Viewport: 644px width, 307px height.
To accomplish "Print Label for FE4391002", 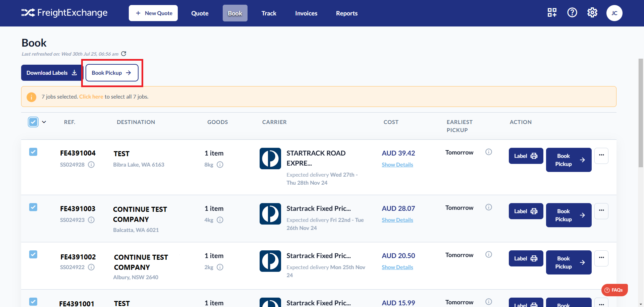I will 526,258.
